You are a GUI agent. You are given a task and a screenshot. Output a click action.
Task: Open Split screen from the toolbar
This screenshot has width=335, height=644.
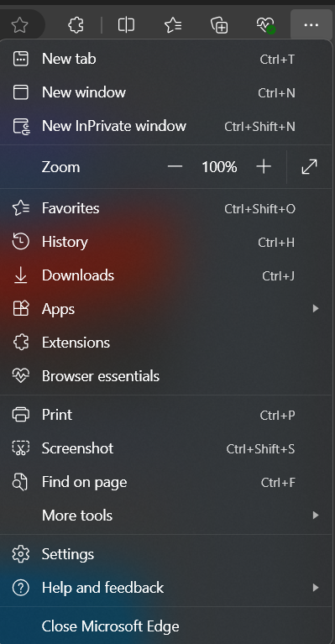click(x=126, y=25)
